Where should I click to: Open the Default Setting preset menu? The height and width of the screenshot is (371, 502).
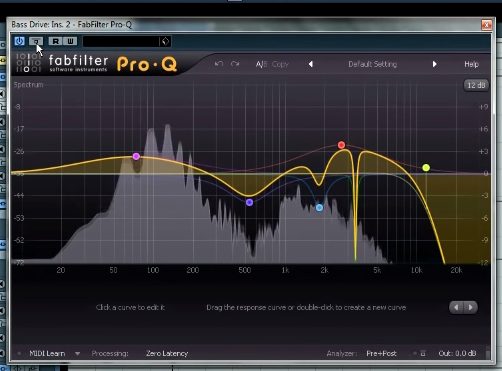[x=373, y=64]
